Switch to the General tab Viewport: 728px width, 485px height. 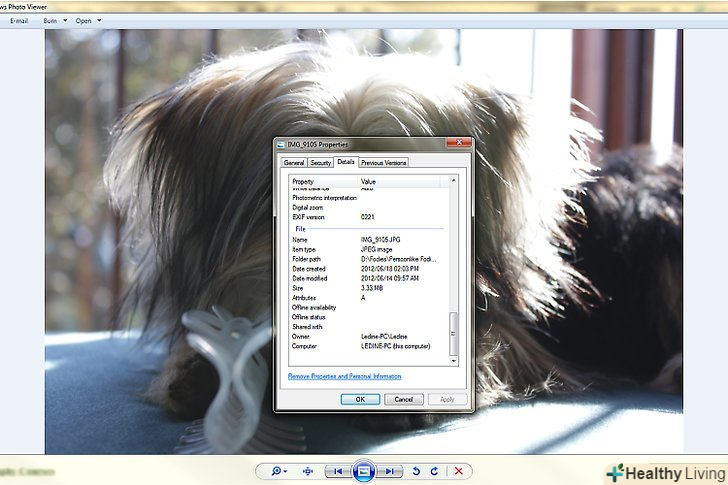(294, 162)
